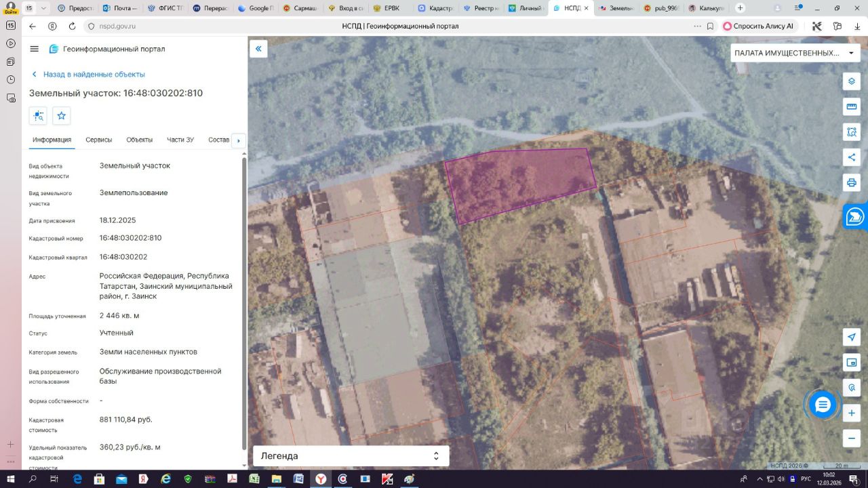Open a new browser tab
This screenshot has height=488, width=868.
740,8
